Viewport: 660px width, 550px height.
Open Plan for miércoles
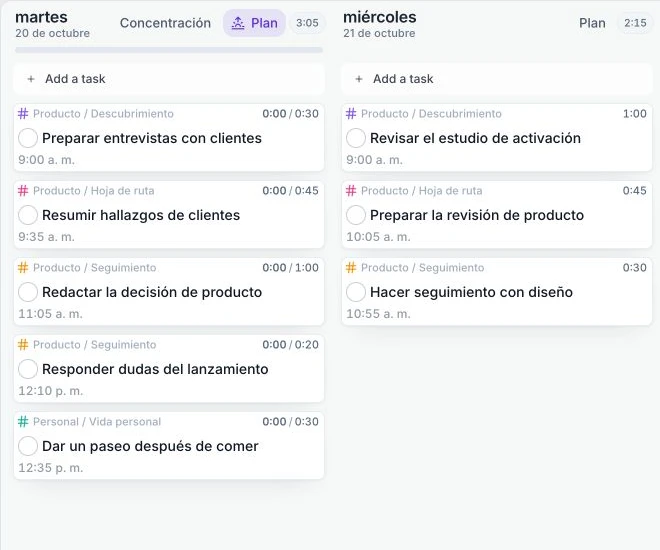pyautogui.click(x=592, y=23)
